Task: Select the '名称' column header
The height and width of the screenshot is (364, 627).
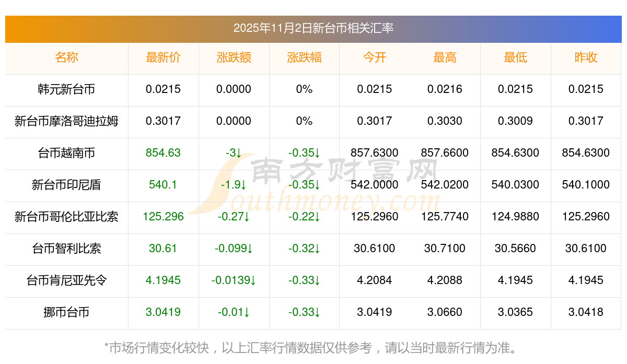Action: [66, 58]
